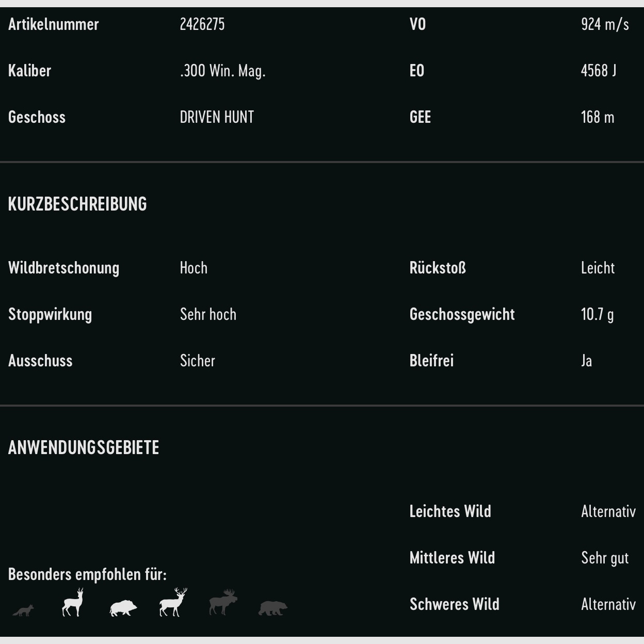
Task: Select the article number 2426275
Action: 202,24
